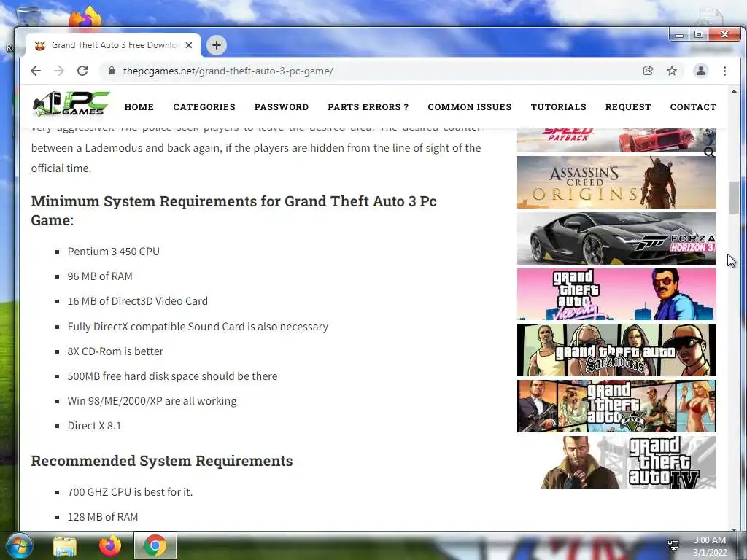The image size is (747, 560).
Task: Click the magnifier search icon in sidebar
Action: (709, 152)
